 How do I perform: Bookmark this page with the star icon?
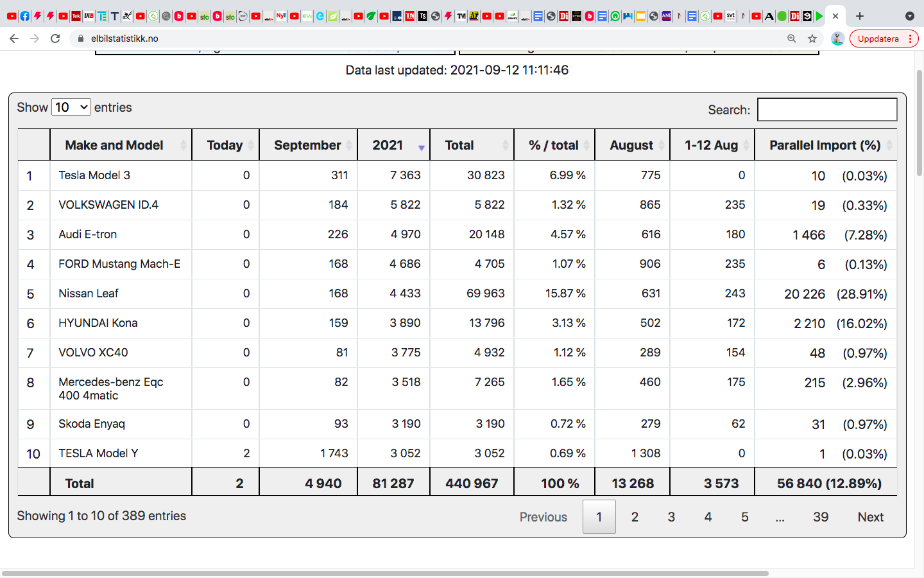coord(812,39)
